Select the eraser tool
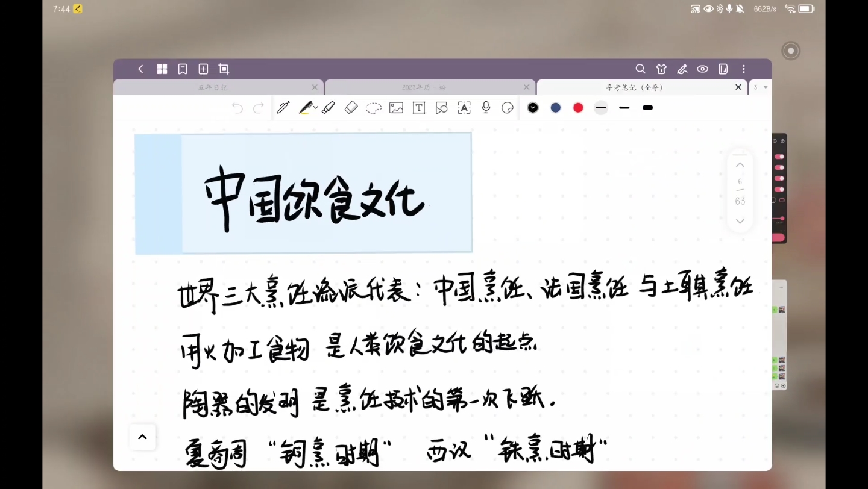 [351, 108]
